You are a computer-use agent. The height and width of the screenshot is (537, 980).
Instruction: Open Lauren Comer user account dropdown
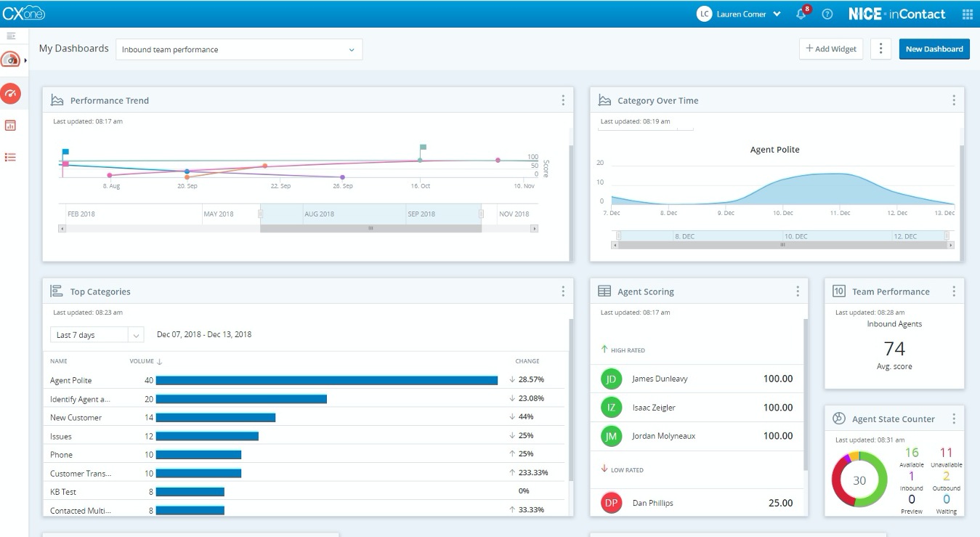pyautogui.click(x=739, y=14)
